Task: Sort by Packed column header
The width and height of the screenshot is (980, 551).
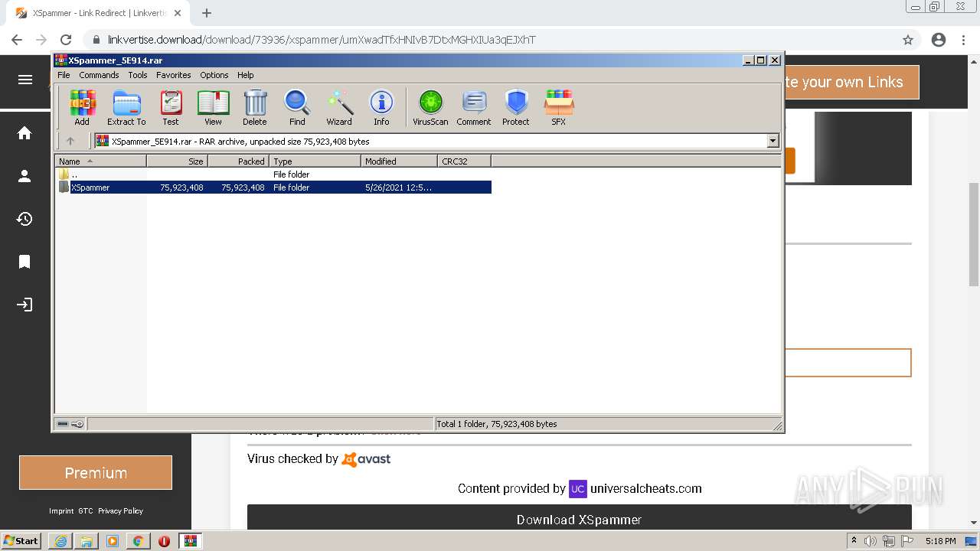Action: [x=239, y=161]
